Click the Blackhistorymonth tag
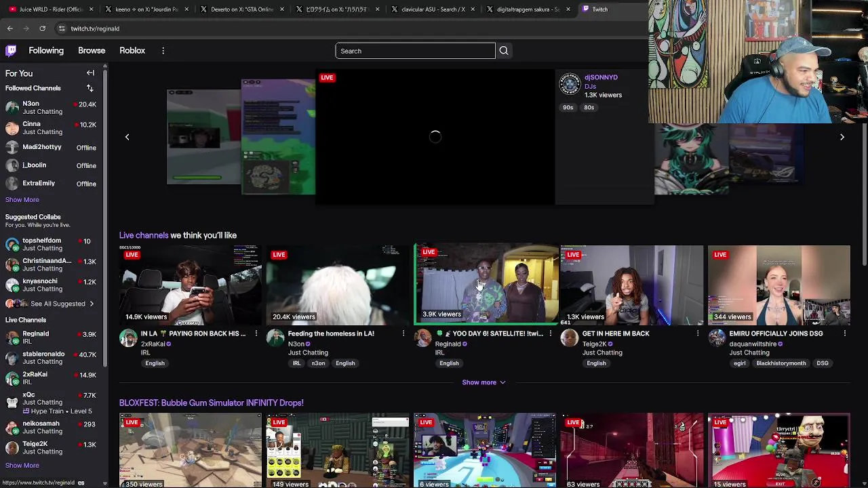The width and height of the screenshot is (868, 488). (781, 363)
